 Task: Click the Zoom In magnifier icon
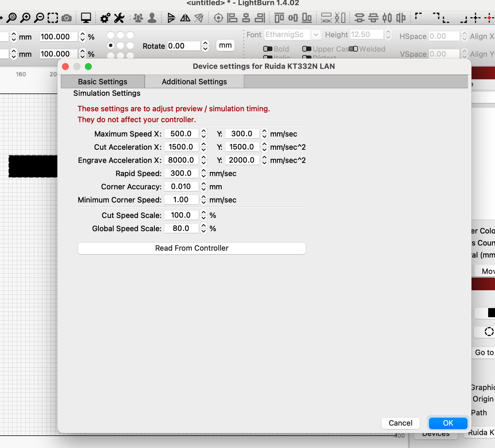25,18
